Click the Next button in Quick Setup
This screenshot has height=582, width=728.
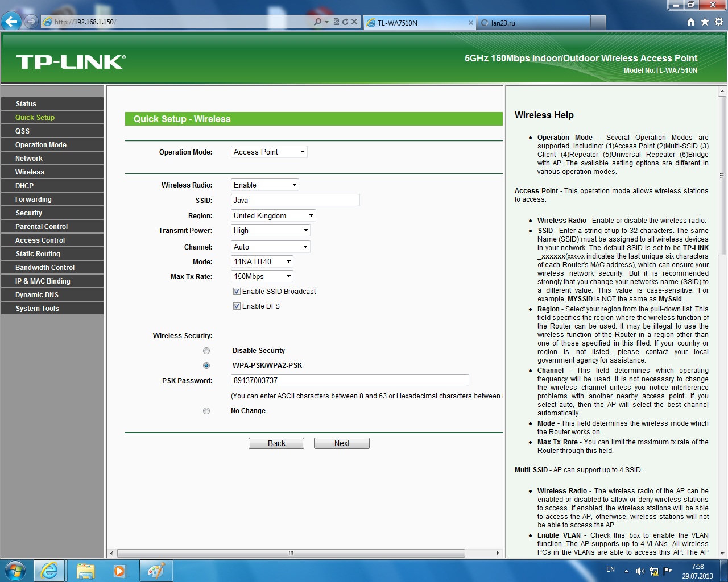[342, 443]
